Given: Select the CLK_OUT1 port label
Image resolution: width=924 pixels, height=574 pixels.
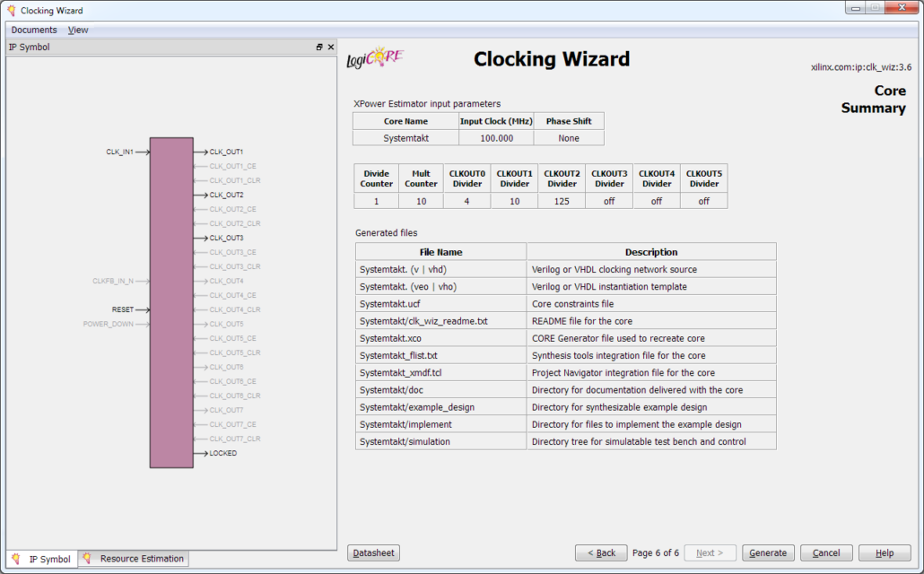Looking at the screenshot, I should pyautogui.click(x=226, y=152).
